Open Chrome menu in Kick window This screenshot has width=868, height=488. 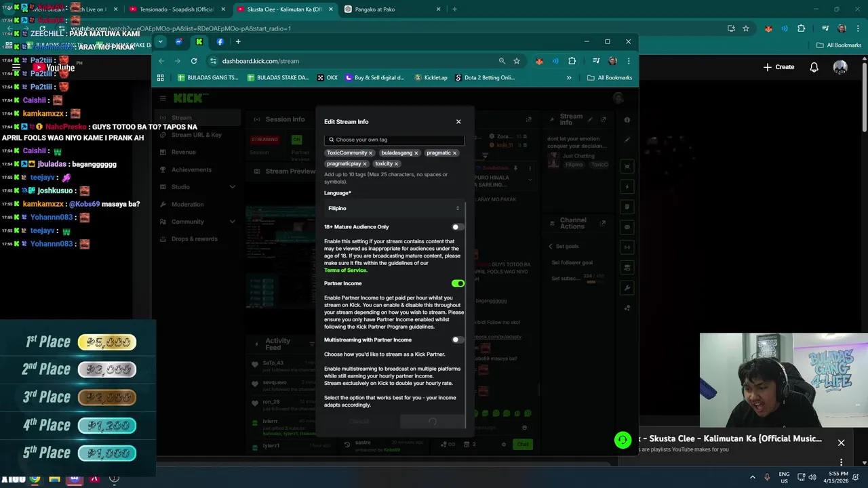point(629,61)
